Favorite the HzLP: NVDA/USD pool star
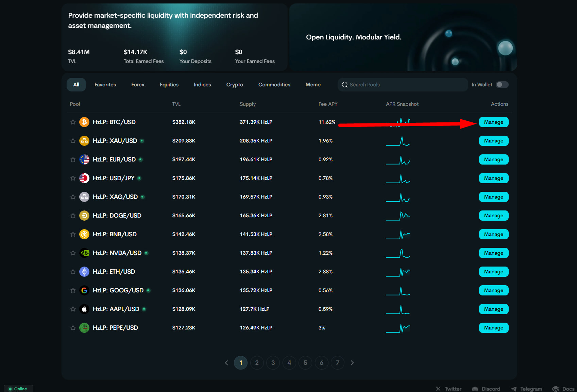The image size is (577, 392). click(73, 253)
